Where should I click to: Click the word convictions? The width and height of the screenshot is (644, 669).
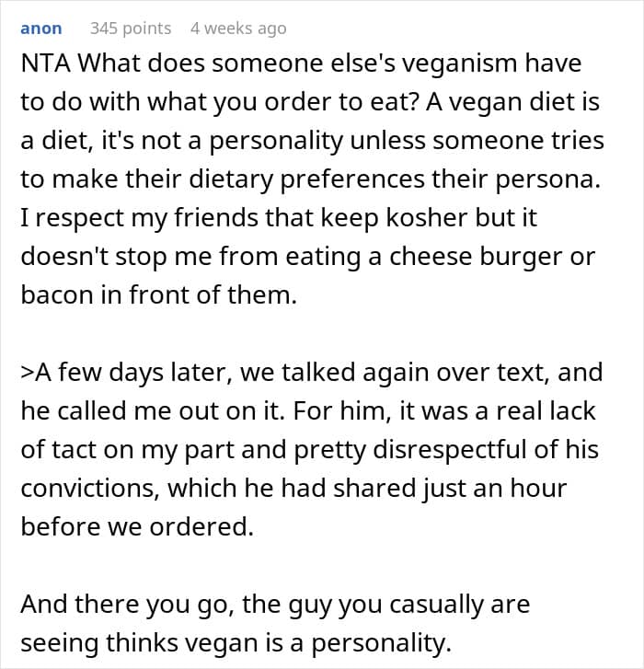point(77,487)
